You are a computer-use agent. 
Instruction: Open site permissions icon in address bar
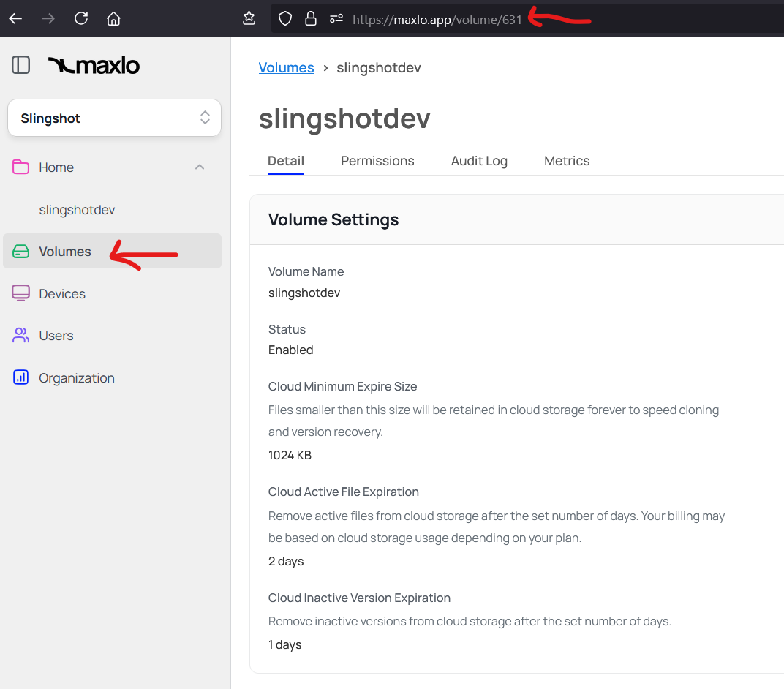point(336,19)
